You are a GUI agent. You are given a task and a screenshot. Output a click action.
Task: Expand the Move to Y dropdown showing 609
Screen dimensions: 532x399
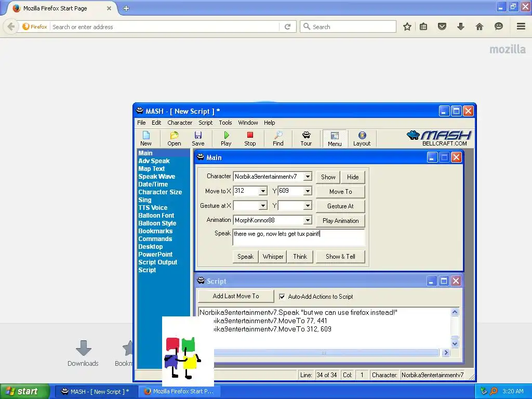(x=308, y=191)
